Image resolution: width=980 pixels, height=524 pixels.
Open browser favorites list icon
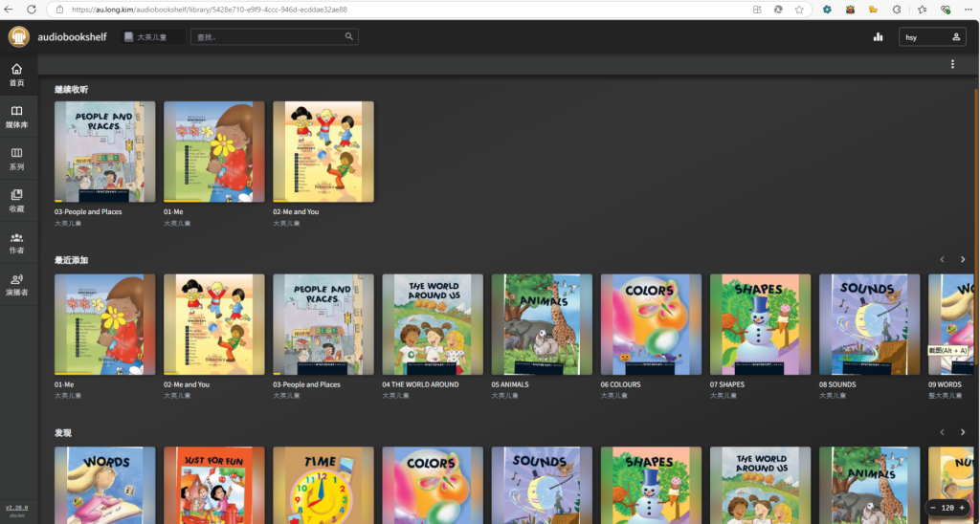[923, 10]
